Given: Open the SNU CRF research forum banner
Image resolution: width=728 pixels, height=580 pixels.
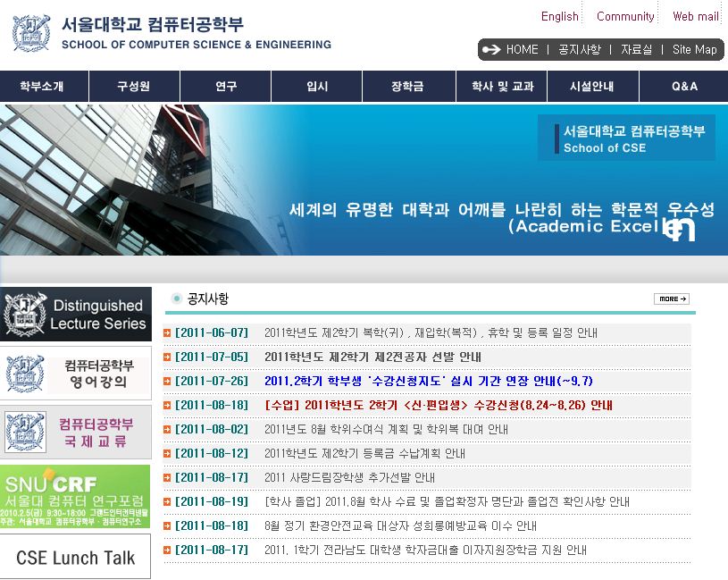Looking at the screenshot, I should 76,496.
